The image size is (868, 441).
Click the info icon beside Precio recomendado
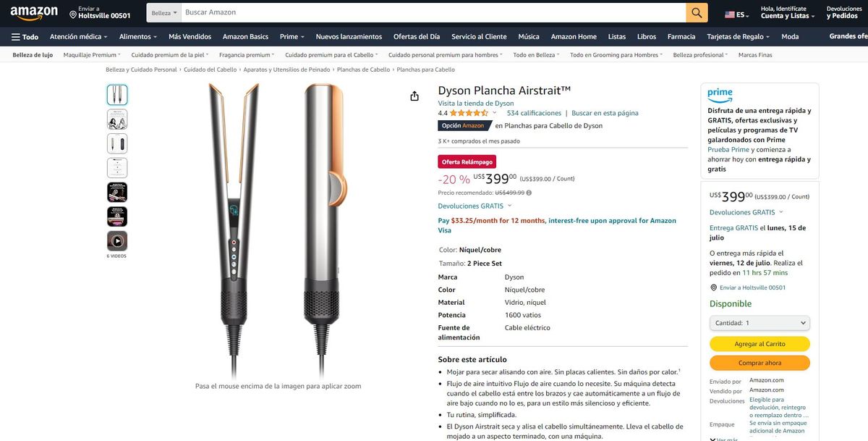click(x=529, y=193)
